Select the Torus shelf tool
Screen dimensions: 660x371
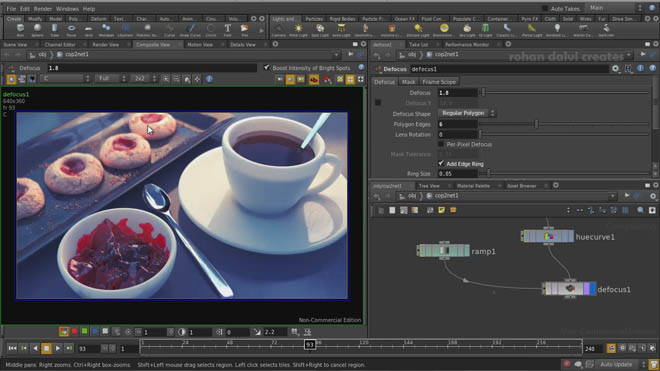71,30
